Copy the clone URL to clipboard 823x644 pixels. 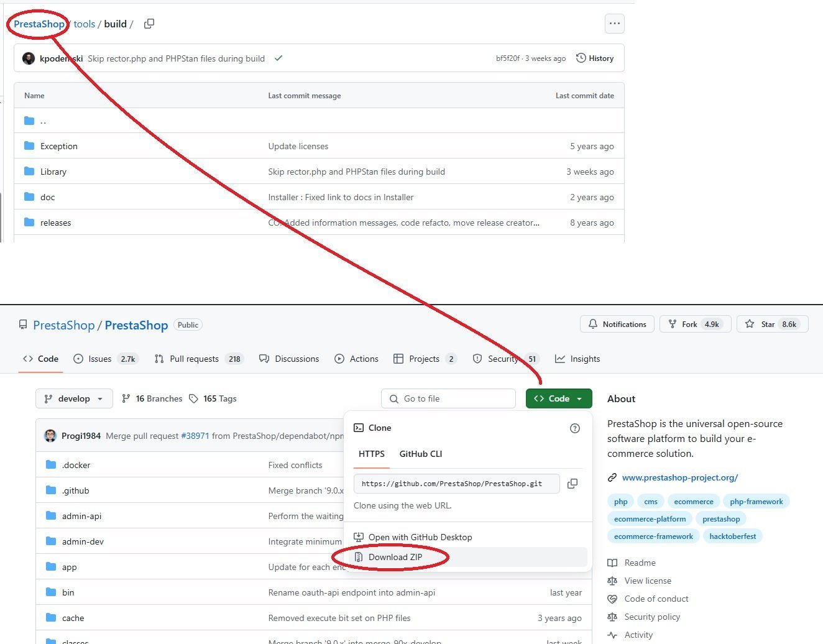[x=572, y=484]
